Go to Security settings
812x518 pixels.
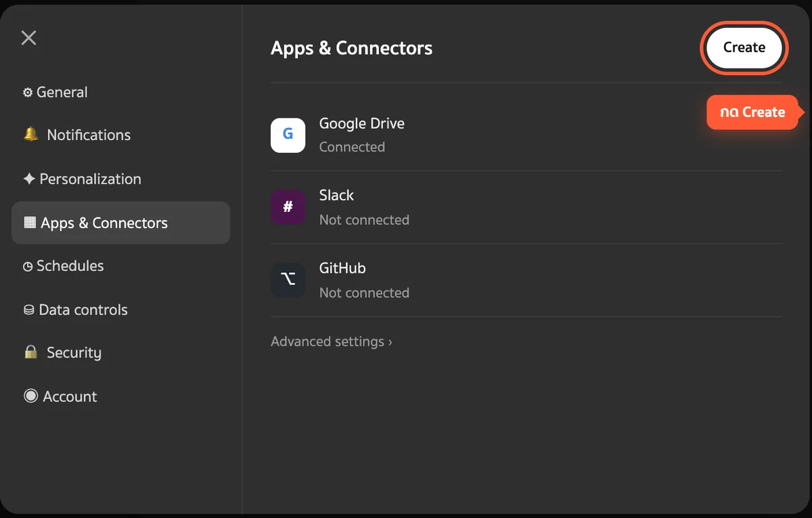[x=121, y=353]
